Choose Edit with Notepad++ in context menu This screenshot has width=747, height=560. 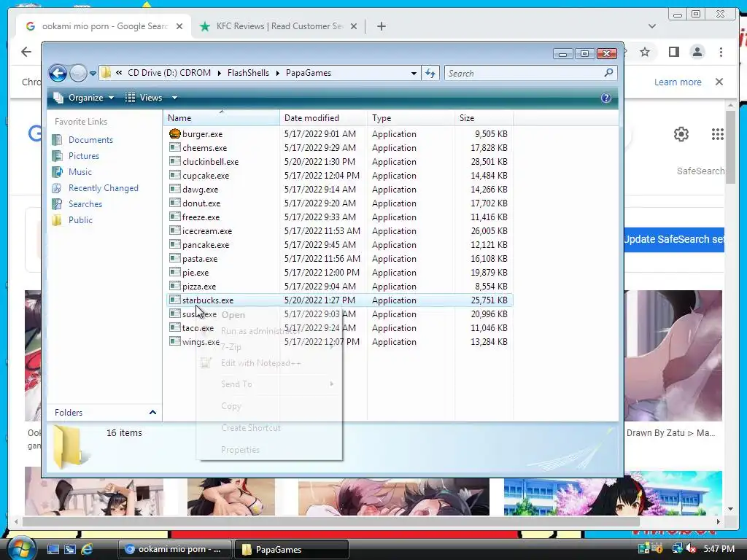tap(261, 363)
